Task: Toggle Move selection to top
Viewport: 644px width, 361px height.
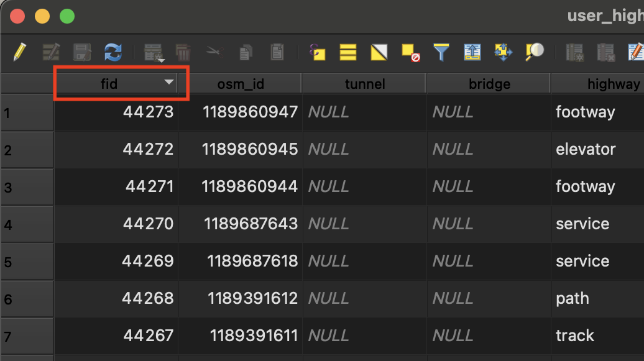Action: click(472, 52)
